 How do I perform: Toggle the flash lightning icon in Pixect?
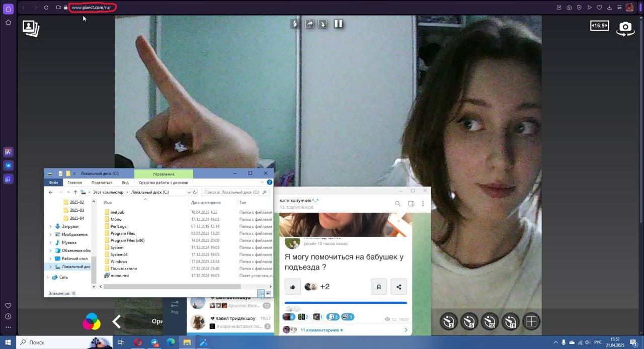tap(295, 24)
